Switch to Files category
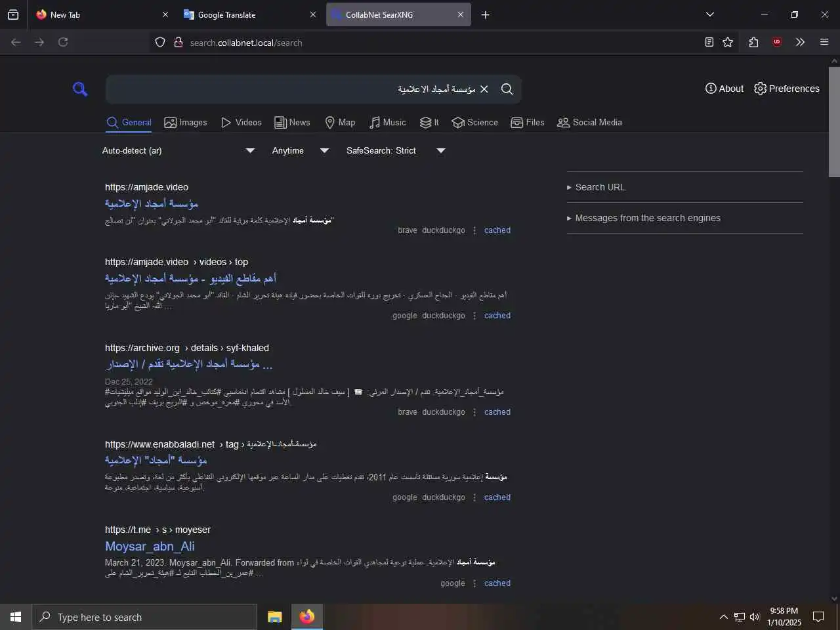Viewport: 840px width, 630px height. [528, 123]
